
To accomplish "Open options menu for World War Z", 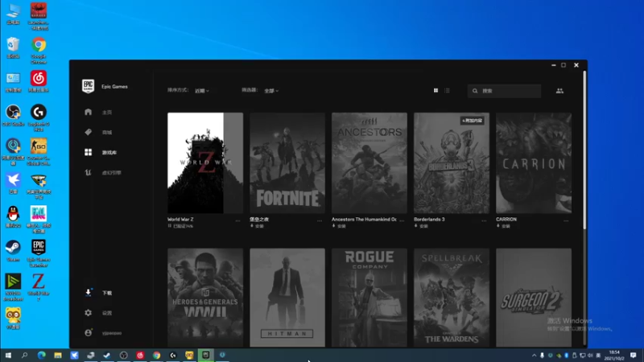I will pyautogui.click(x=237, y=220).
